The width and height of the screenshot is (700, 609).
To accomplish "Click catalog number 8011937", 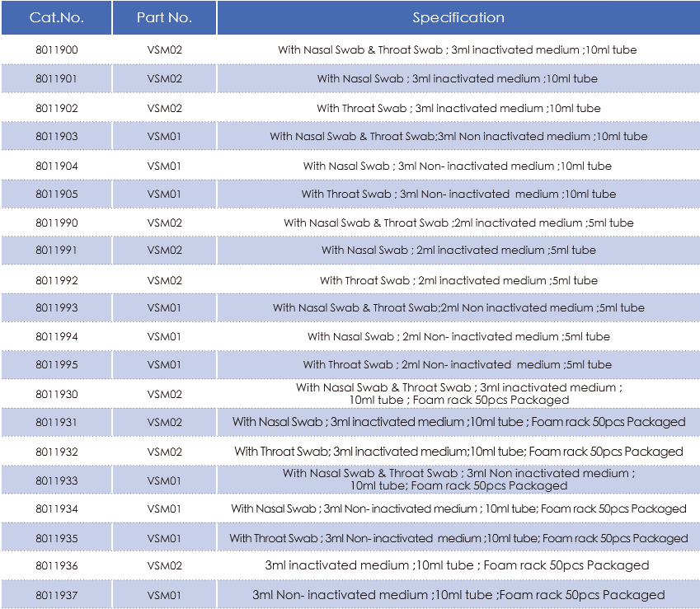I will pyautogui.click(x=57, y=595).
